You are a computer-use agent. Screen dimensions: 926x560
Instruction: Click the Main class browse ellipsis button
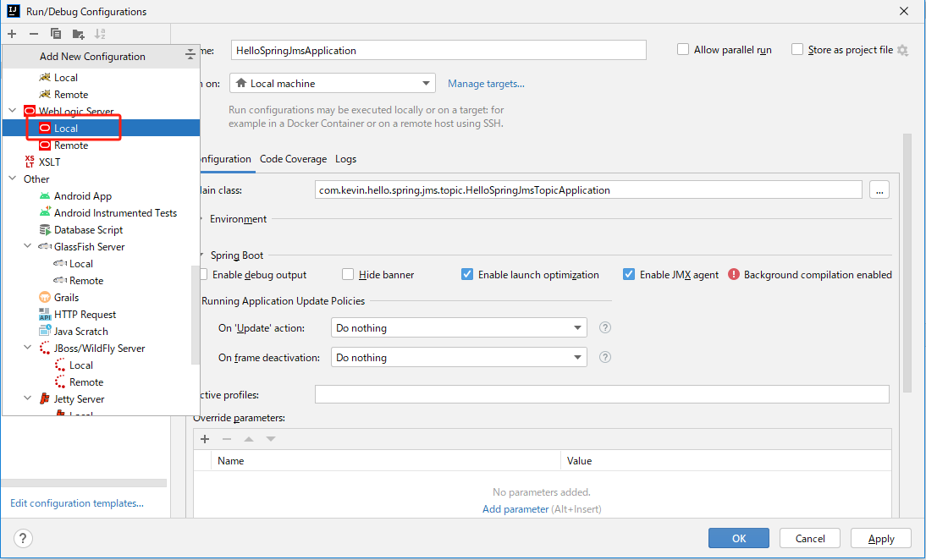click(x=879, y=190)
